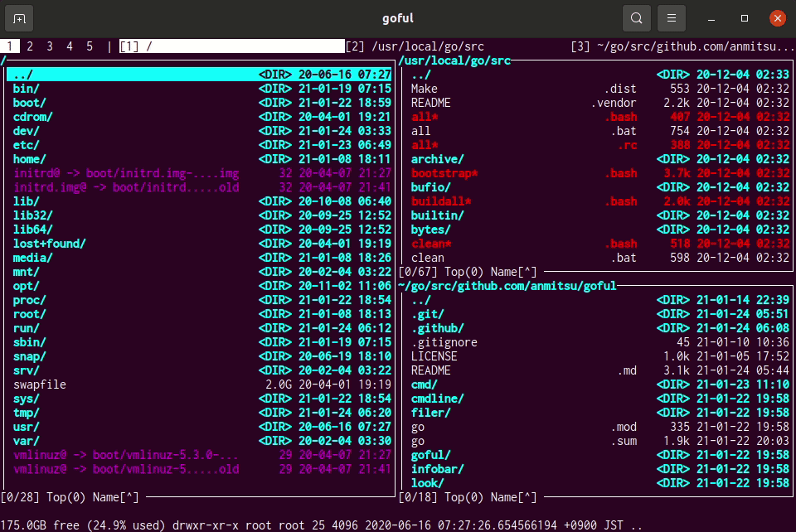Open the boot/ directory
796x532 pixels.
click(202, 103)
